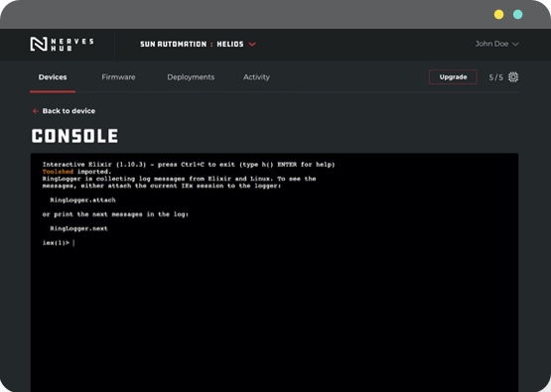Click the Upgrade button
The image size is (551, 392).
click(453, 77)
